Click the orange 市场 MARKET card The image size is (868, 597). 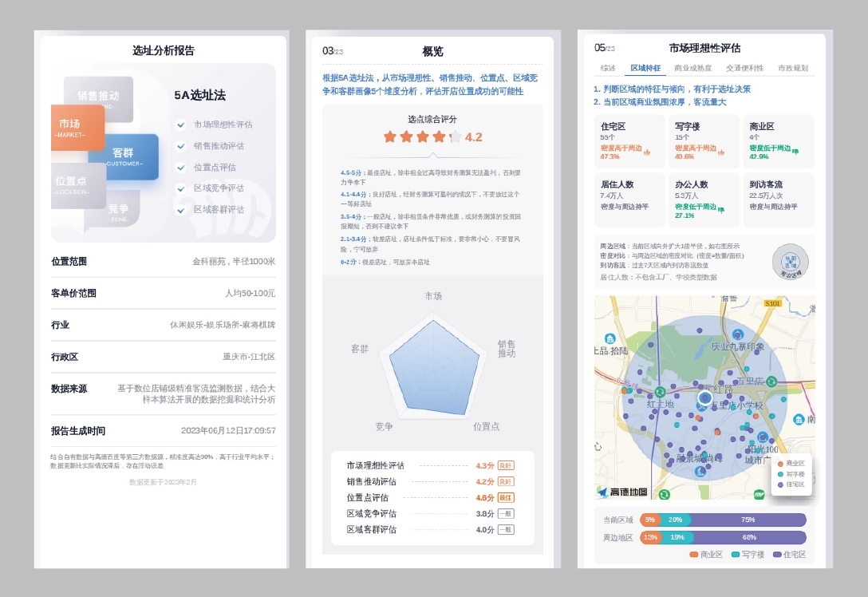(x=77, y=128)
